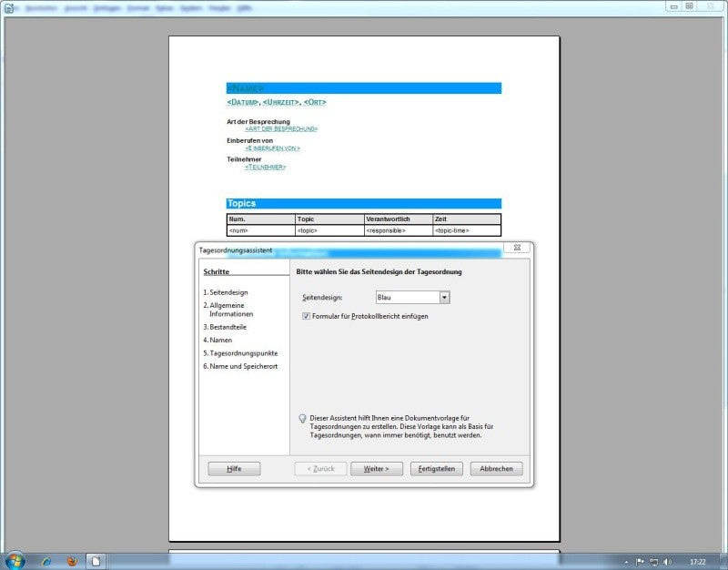Click the <Einberufen von> placeholder
Screen dimensions: 728x570
(272, 148)
